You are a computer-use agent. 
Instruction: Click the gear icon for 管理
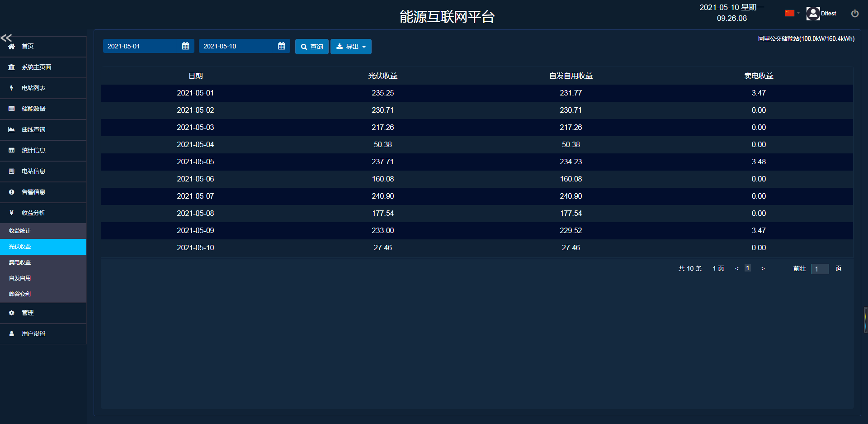point(12,313)
